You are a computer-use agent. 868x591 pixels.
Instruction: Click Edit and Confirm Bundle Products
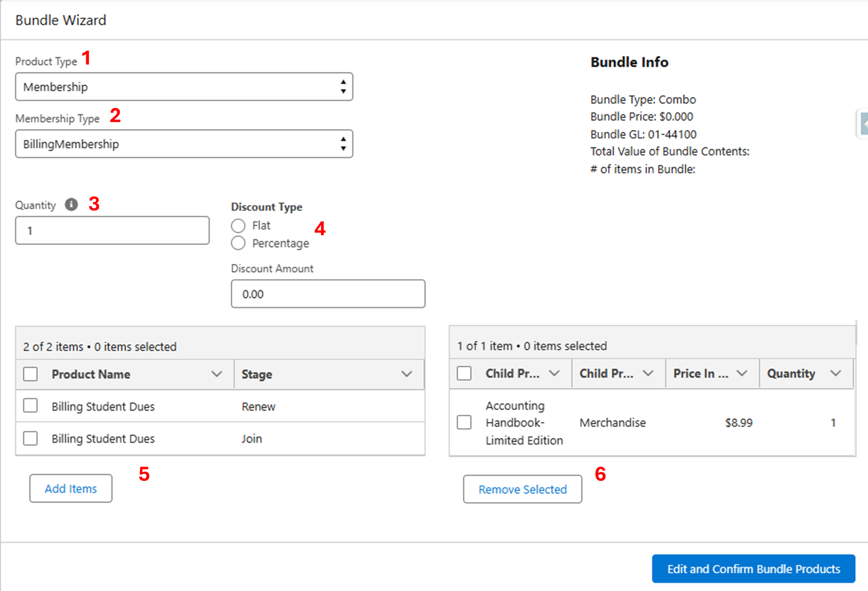[x=753, y=569]
